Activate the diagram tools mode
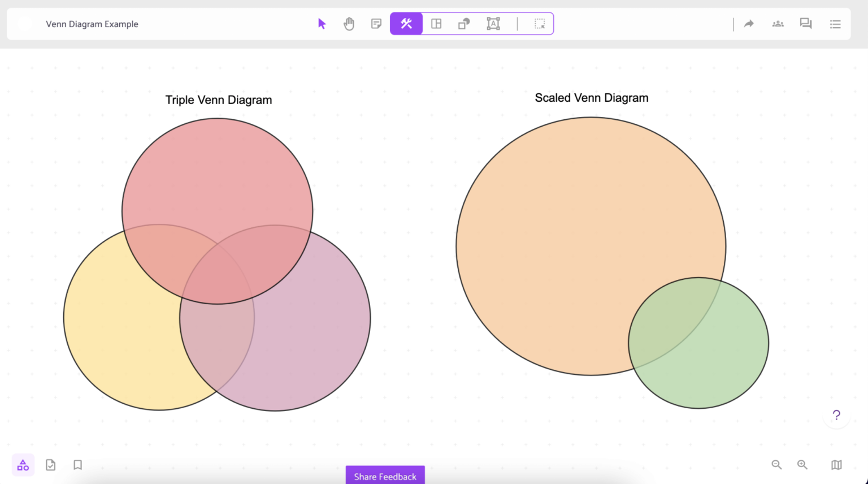This screenshot has height=484, width=868. click(x=406, y=23)
